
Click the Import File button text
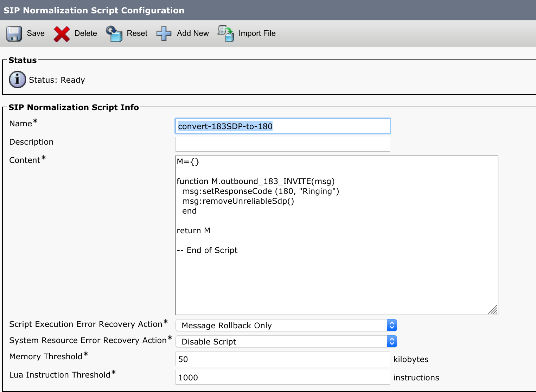coord(257,33)
